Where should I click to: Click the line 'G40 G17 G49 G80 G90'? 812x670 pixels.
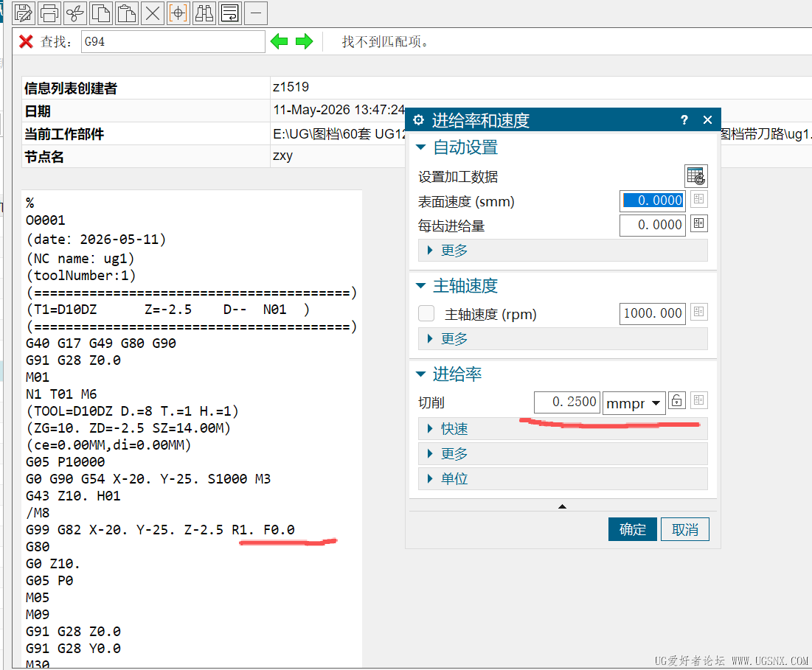(x=101, y=343)
